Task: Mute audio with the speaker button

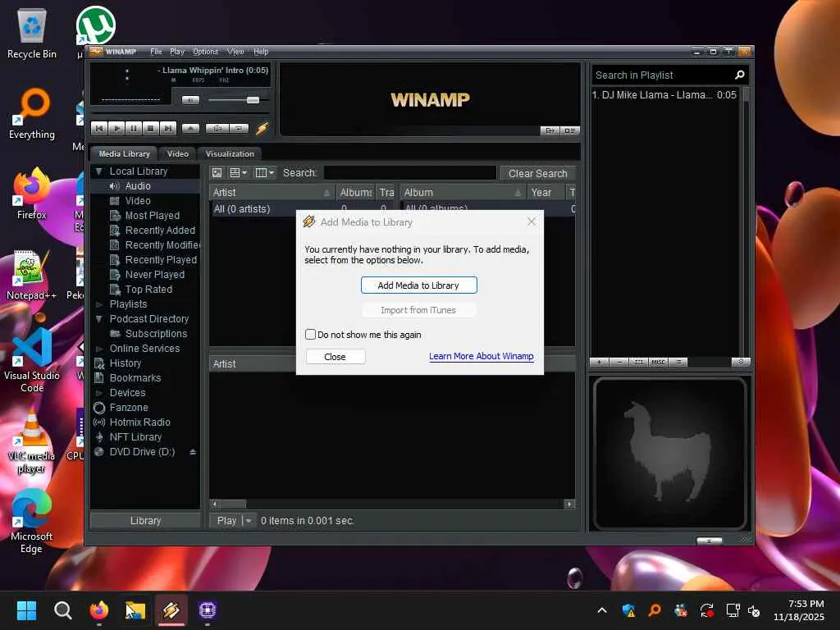Action: pyautogui.click(x=190, y=100)
